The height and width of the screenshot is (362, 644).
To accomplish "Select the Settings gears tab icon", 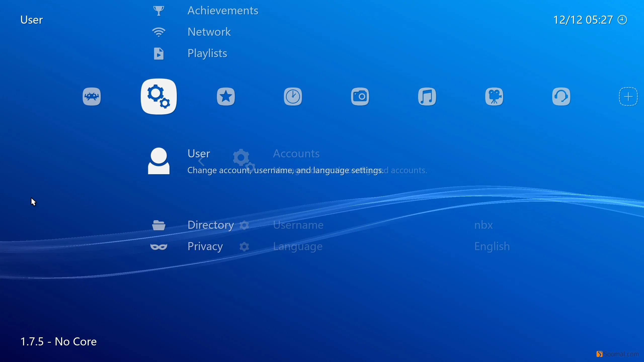I will (x=159, y=97).
